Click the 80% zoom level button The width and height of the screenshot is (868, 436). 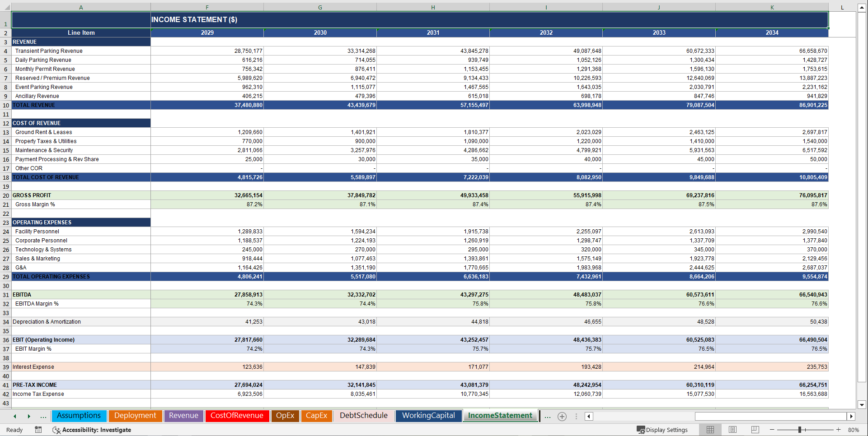coord(854,430)
